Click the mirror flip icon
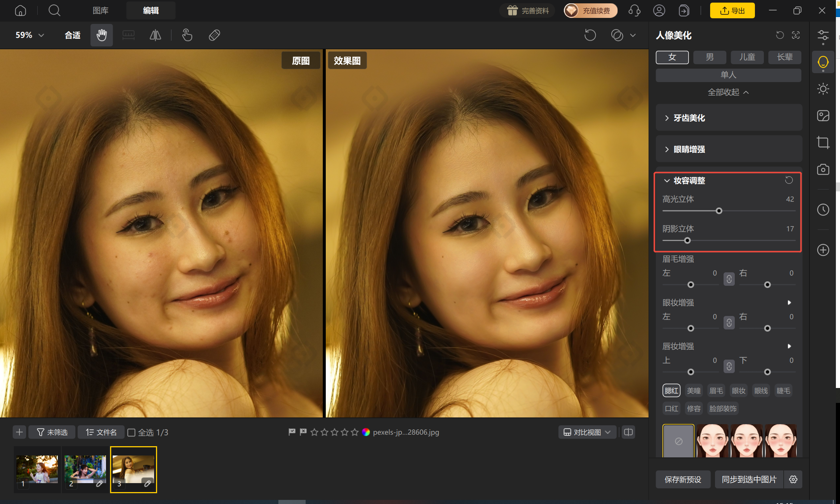The height and width of the screenshot is (504, 840). click(155, 35)
